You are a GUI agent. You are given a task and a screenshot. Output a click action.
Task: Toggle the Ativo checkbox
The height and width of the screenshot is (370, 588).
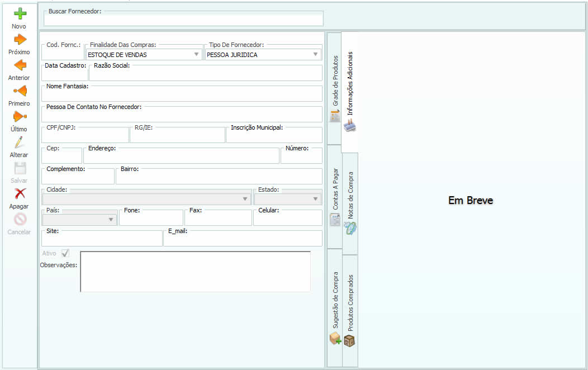65,253
